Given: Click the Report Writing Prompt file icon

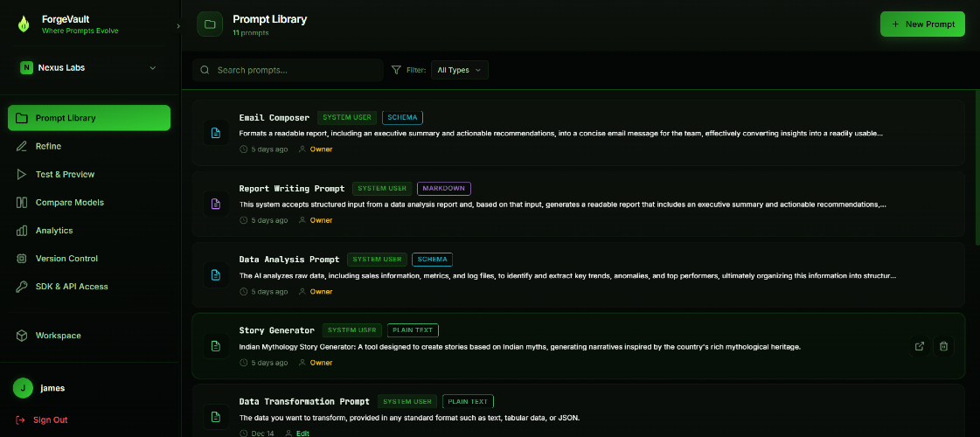Looking at the screenshot, I should coord(215,205).
